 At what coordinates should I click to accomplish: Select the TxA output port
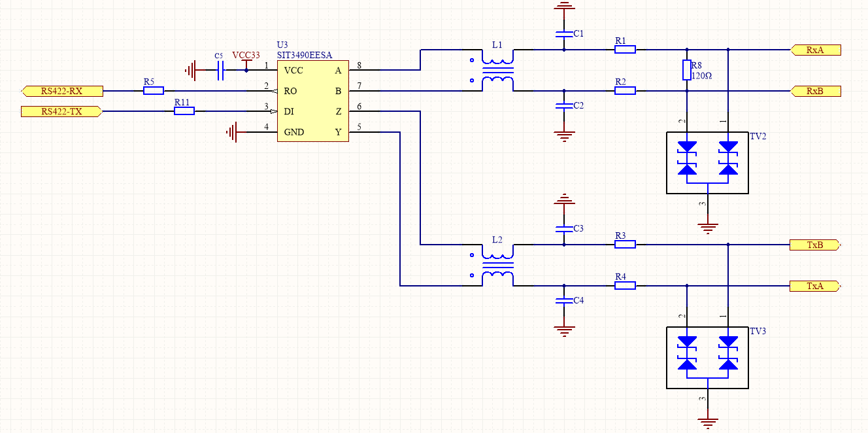pyautogui.click(x=815, y=286)
